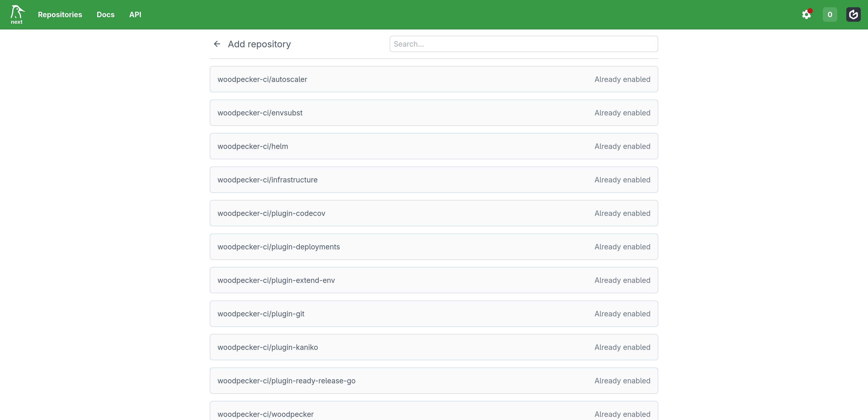Open the user avatar menu
Screen dimensions: 868x420
pyautogui.click(x=854, y=14)
